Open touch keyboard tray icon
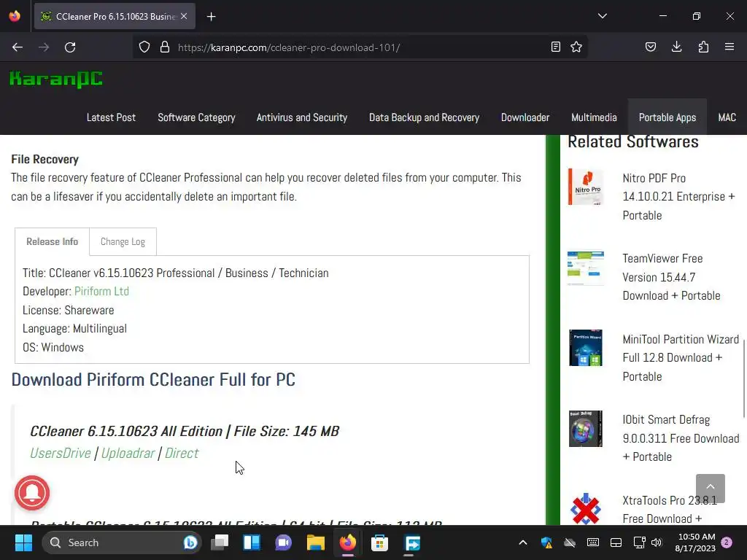747x560 pixels. [x=592, y=542]
